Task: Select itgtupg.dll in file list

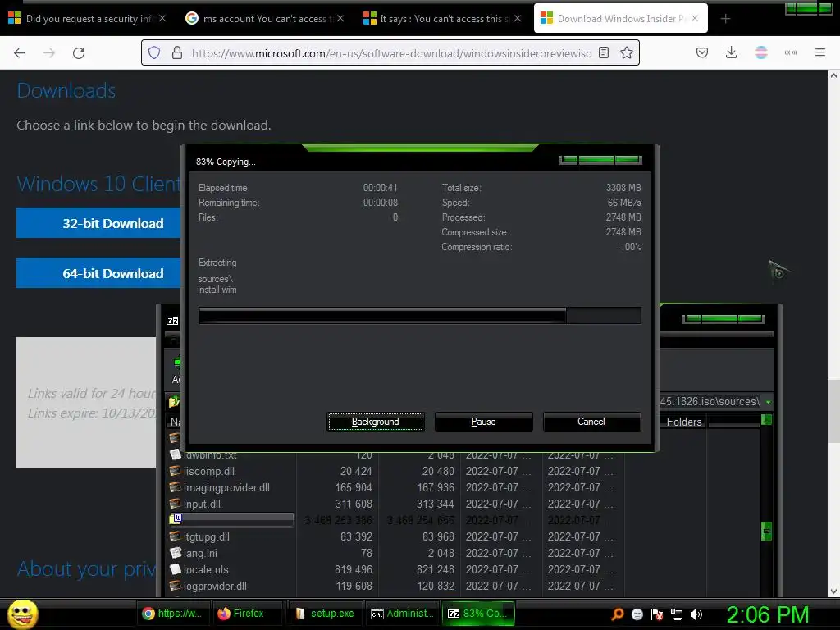Action: [x=206, y=536]
